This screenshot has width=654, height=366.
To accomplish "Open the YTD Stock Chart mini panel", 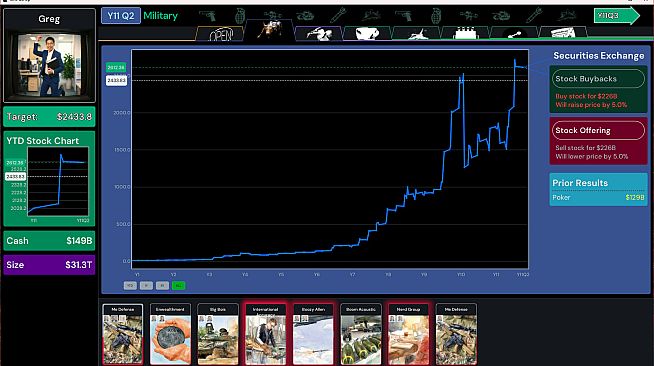I will [x=49, y=179].
